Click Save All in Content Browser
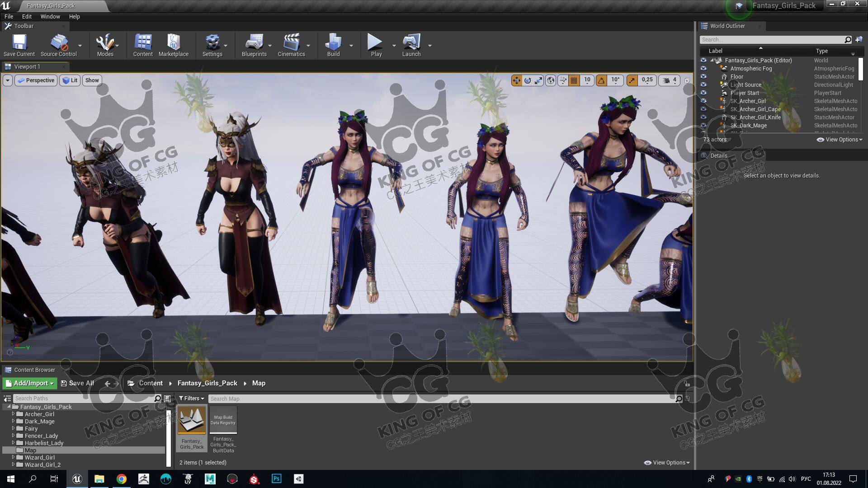 (77, 383)
